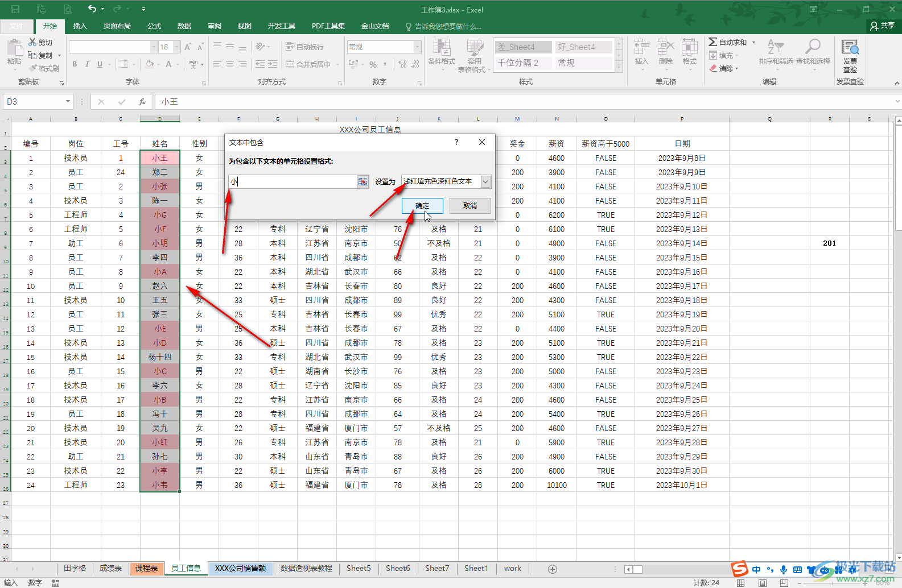This screenshot has height=588, width=902.
Task: Open the number format dropdown (常规)
Action: click(418, 47)
